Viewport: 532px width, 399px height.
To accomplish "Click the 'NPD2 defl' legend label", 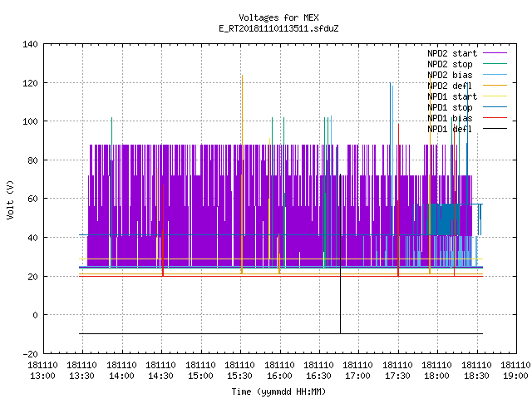I will [450, 86].
